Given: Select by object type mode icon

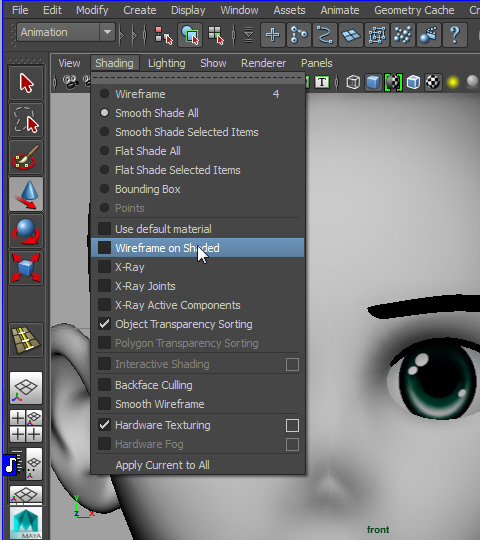Looking at the screenshot, I should (x=190, y=34).
